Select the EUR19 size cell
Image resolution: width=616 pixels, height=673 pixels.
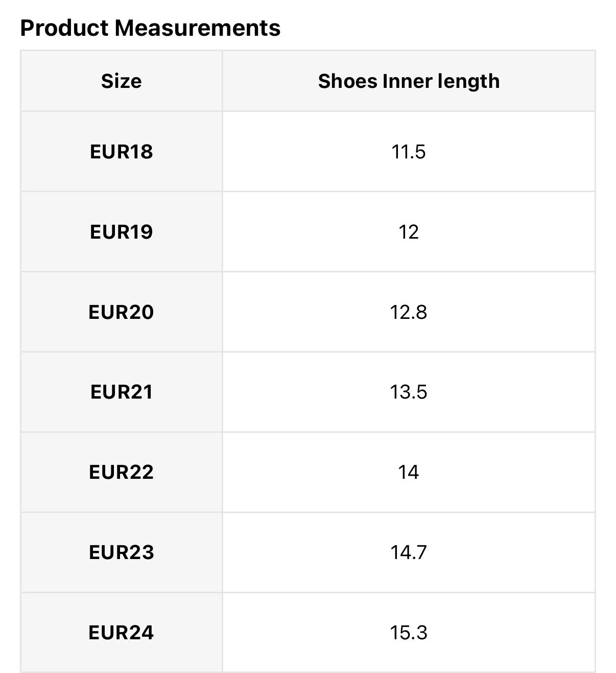click(x=121, y=232)
